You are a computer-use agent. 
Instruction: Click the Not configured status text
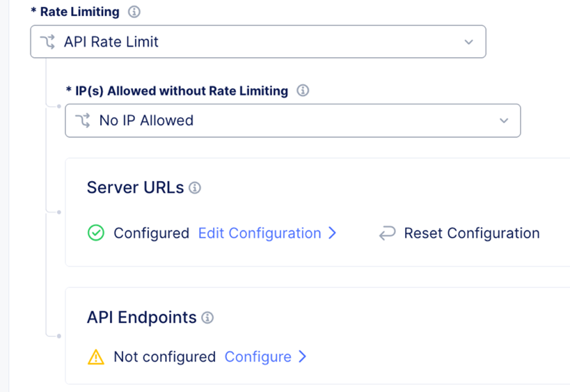pos(165,356)
